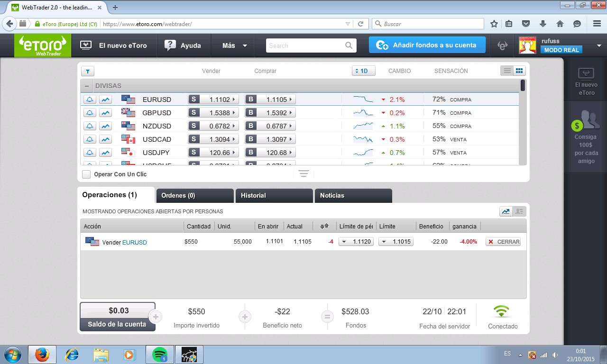Click the Windows Start button

click(12, 354)
